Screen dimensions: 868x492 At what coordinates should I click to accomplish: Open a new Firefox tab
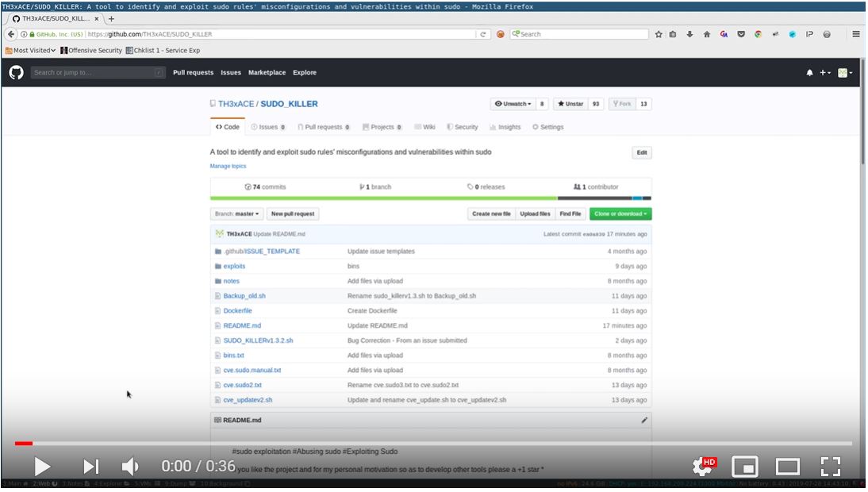pos(111,18)
